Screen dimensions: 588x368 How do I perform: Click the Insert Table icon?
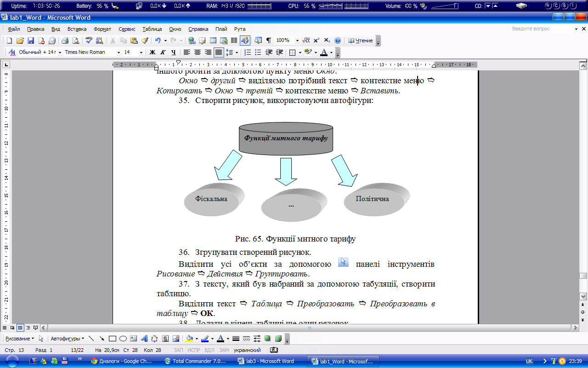213,40
